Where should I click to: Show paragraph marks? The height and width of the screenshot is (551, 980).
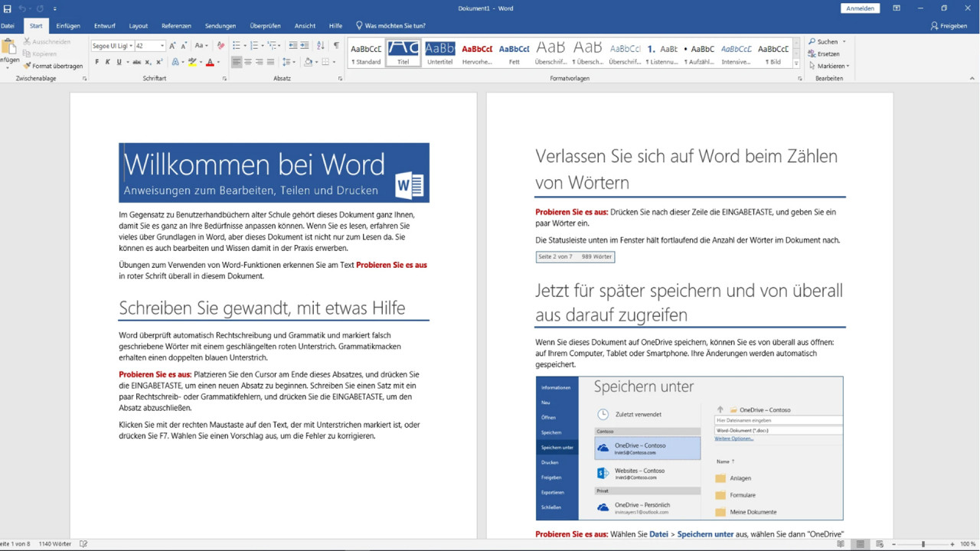click(x=337, y=44)
